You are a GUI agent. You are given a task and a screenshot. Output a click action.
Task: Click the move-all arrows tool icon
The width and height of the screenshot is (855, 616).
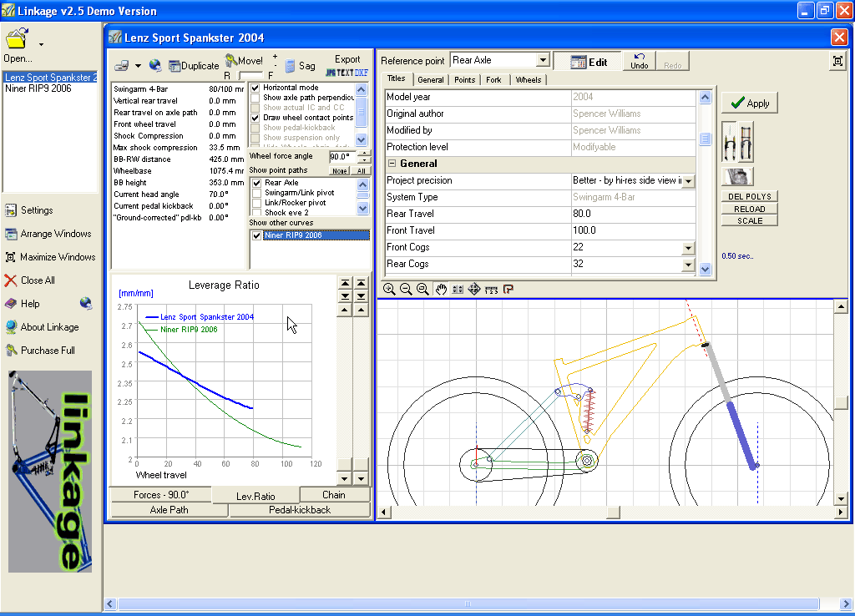coord(474,289)
